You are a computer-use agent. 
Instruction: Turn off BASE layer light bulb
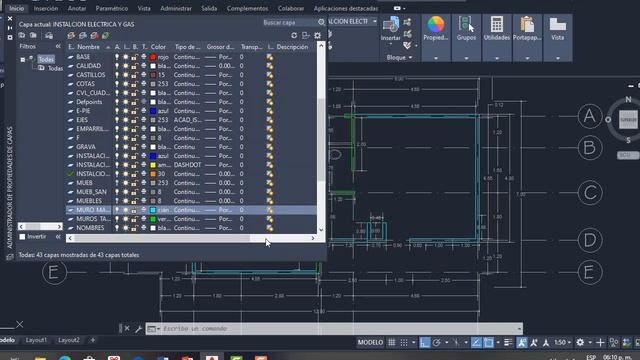tap(117, 57)
